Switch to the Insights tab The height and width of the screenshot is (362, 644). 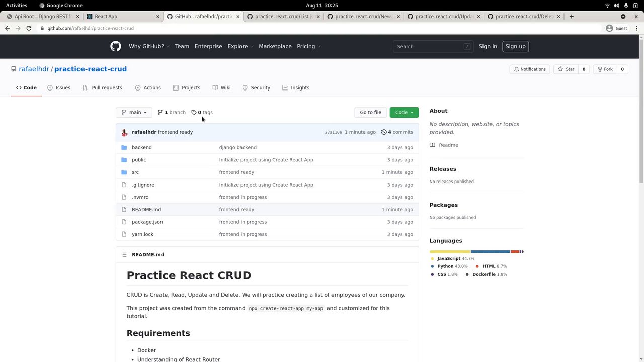[x=296, y=88]
